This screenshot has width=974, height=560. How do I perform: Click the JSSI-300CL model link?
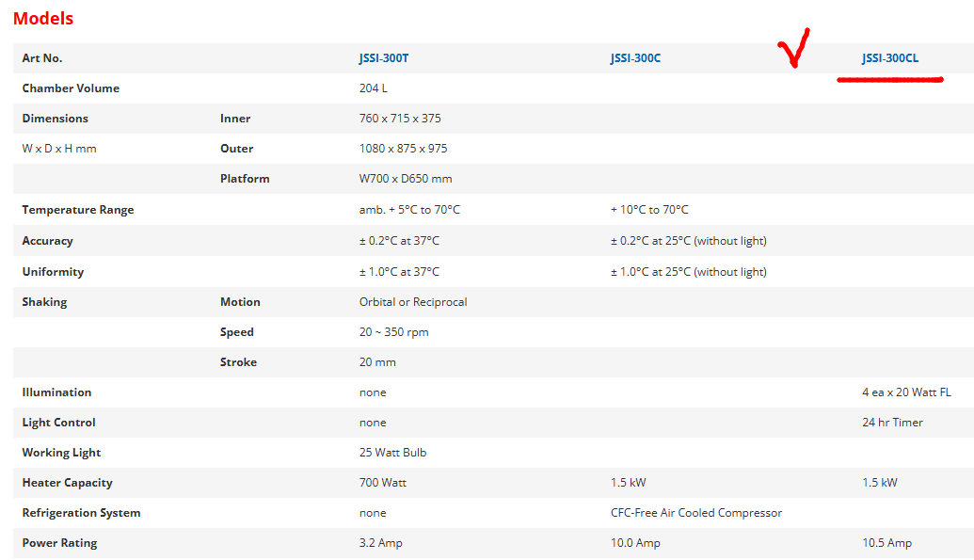coord(889,58)
